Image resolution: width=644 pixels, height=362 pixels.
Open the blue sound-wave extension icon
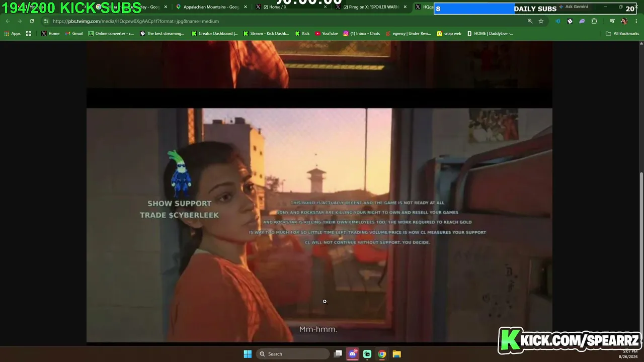pos(557,21)
